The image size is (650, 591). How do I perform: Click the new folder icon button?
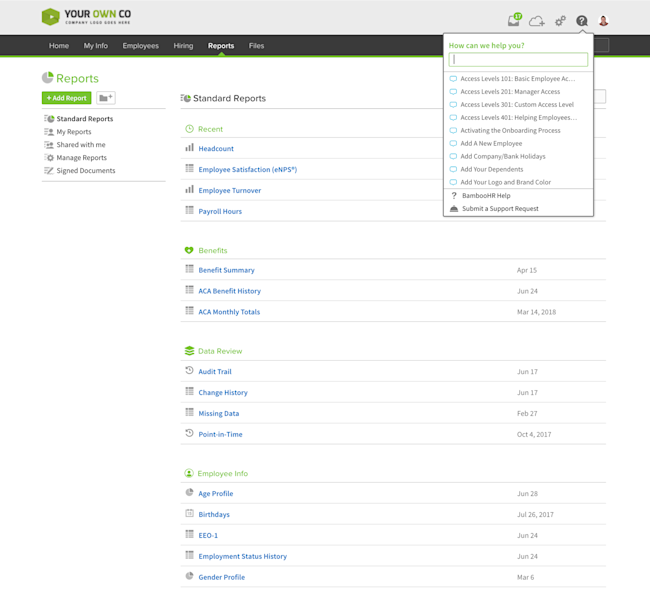pos(106,98)
